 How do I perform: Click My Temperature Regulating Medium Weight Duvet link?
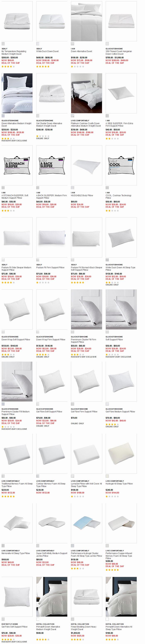[14, 52]
